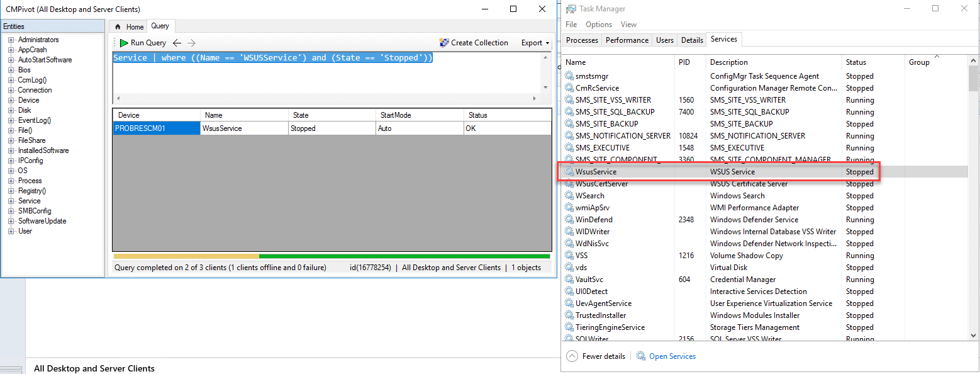Viewport: 980px width, 374px height.
Task: Click the Fewer details chevron icon
Action: point(572,356)
